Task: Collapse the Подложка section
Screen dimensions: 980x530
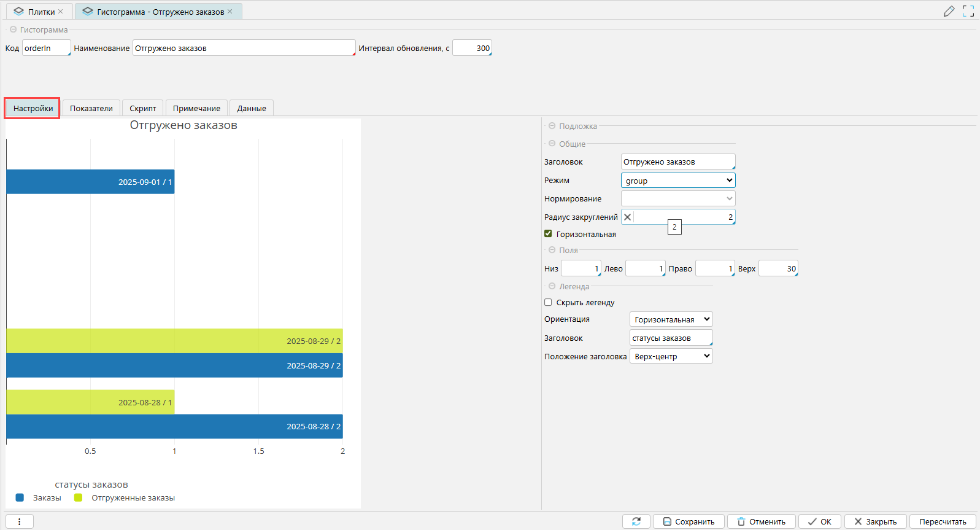Action: [552, 126]
